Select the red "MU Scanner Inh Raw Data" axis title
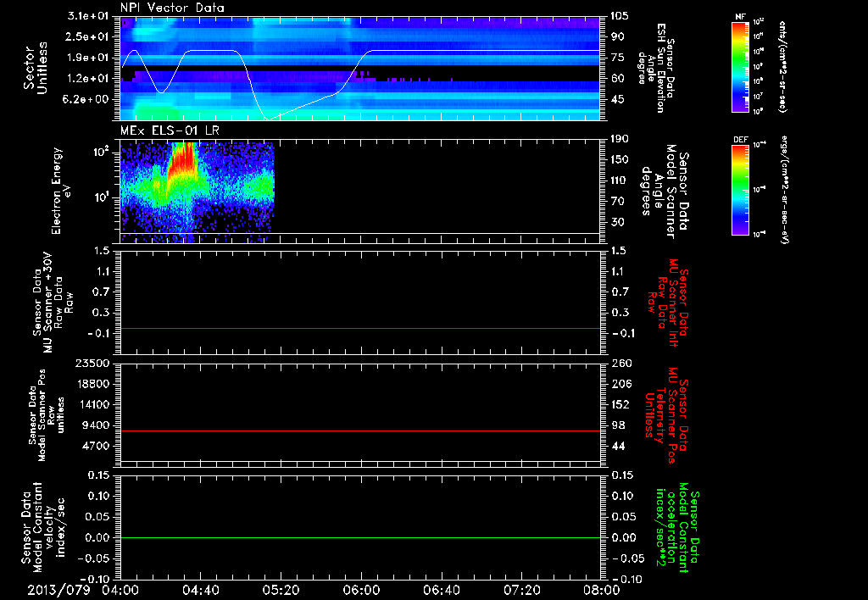868x600 pixels. 667,303
